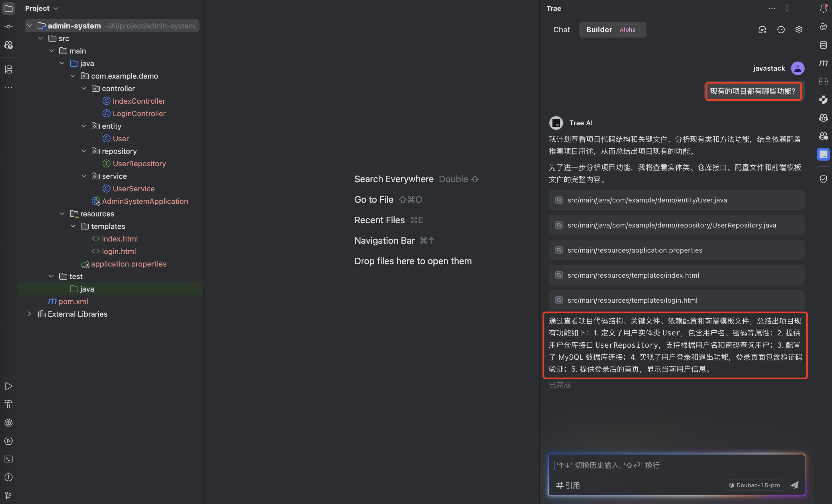Click the #引用 reference button
This screenshot has width=832, height=504.
pos(568,485)
